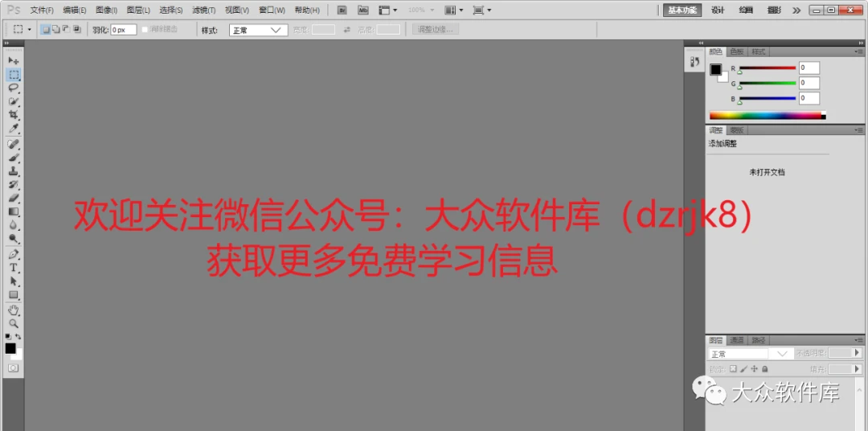Screen dimensions: 868x431
Task: Launch Bridge from the Br icon
Action: tap(342, 10)
